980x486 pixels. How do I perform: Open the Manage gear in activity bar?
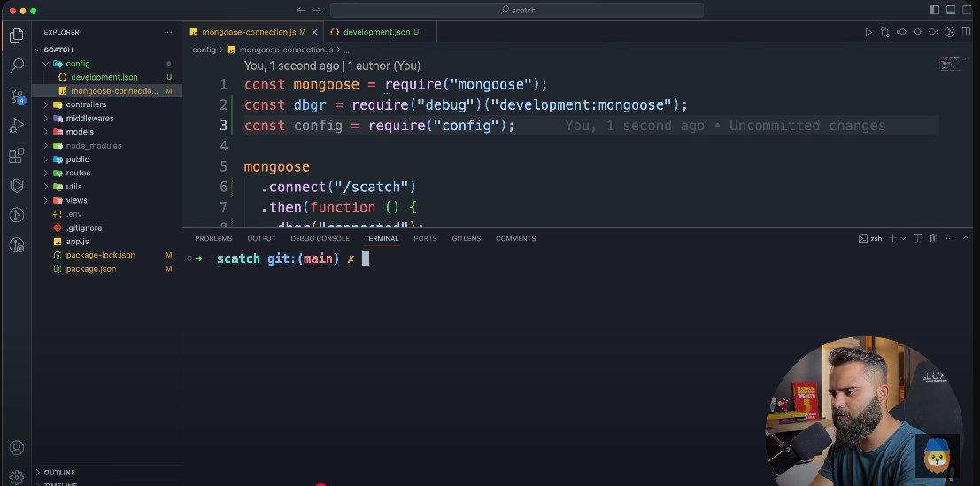click(17, 476)
